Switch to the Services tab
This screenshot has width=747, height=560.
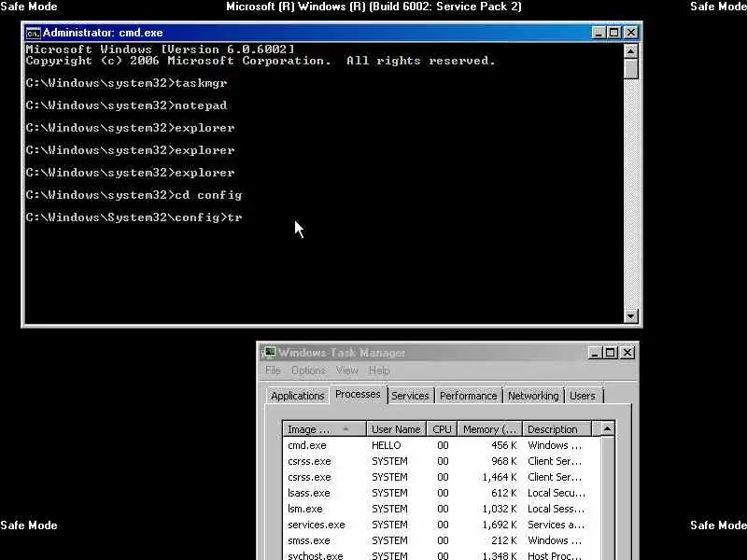[410, 396]
